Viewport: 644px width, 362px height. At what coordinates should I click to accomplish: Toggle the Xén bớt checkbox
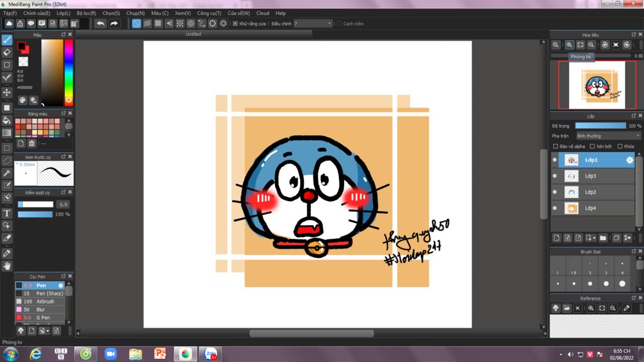592,146
